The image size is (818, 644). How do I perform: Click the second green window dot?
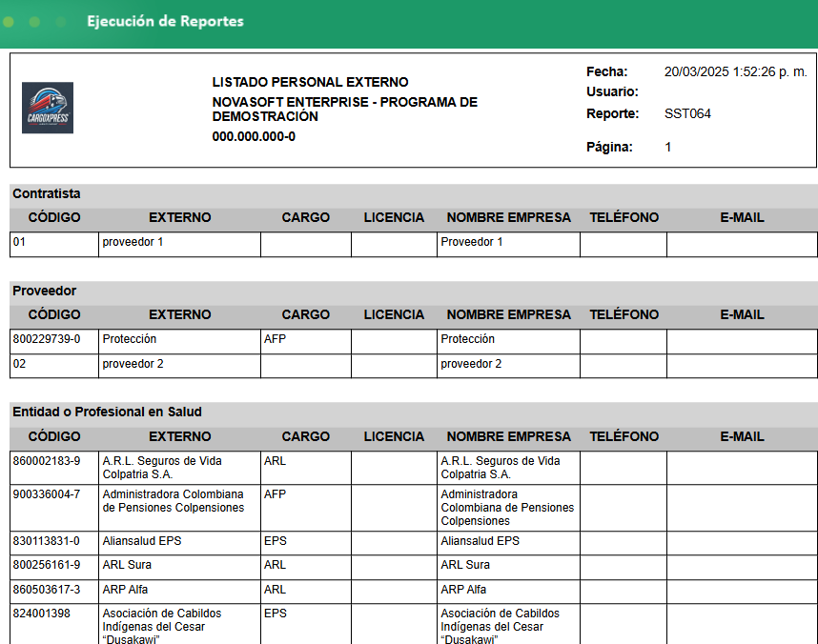click(34, 22)
